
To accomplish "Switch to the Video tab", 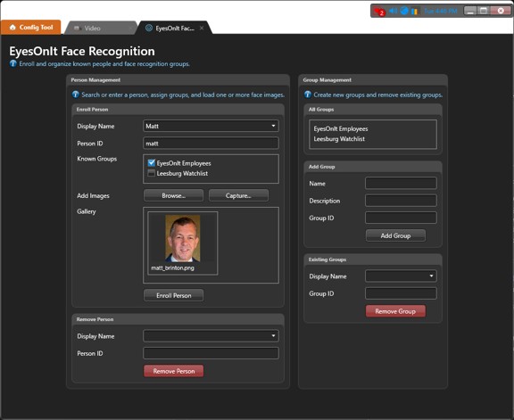I will pyautogui.click(x=100, y=29).
